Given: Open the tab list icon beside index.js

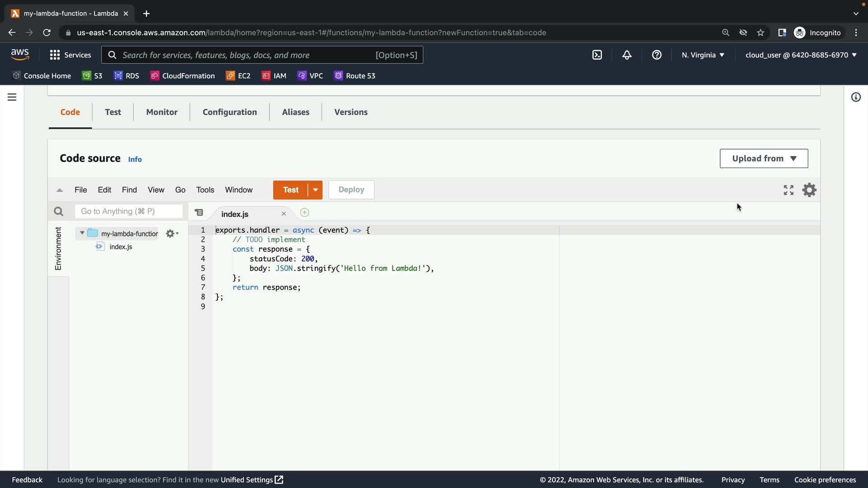Looking at the screenshot, I should 199,212.
